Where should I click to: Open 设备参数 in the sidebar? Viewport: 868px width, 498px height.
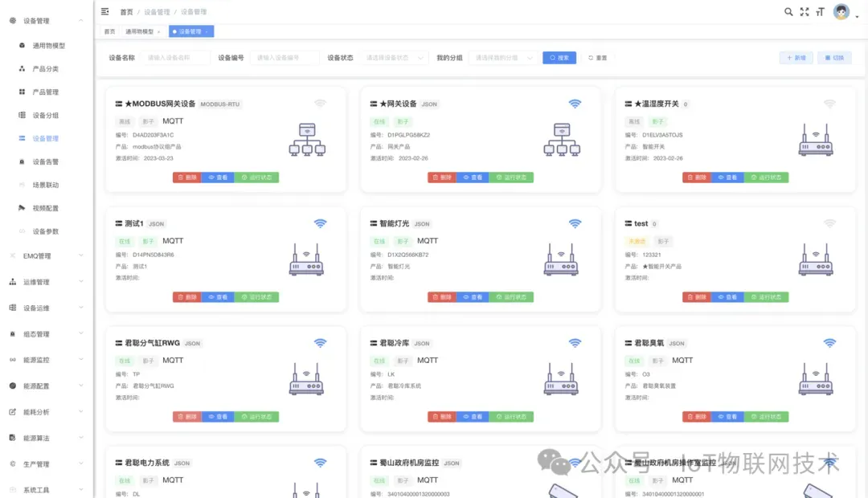[x=45, y=231]
